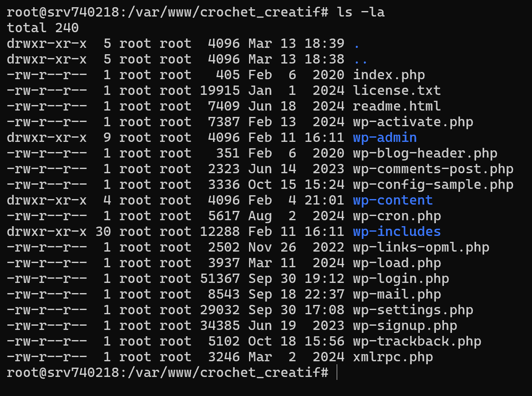Click the wp-trackback.php filename

[x=417, y=341]
